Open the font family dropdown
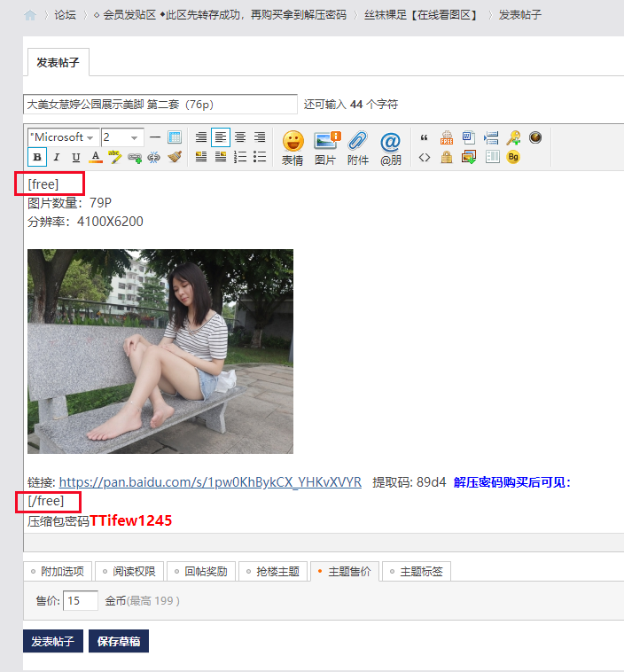 pos(63,137)
